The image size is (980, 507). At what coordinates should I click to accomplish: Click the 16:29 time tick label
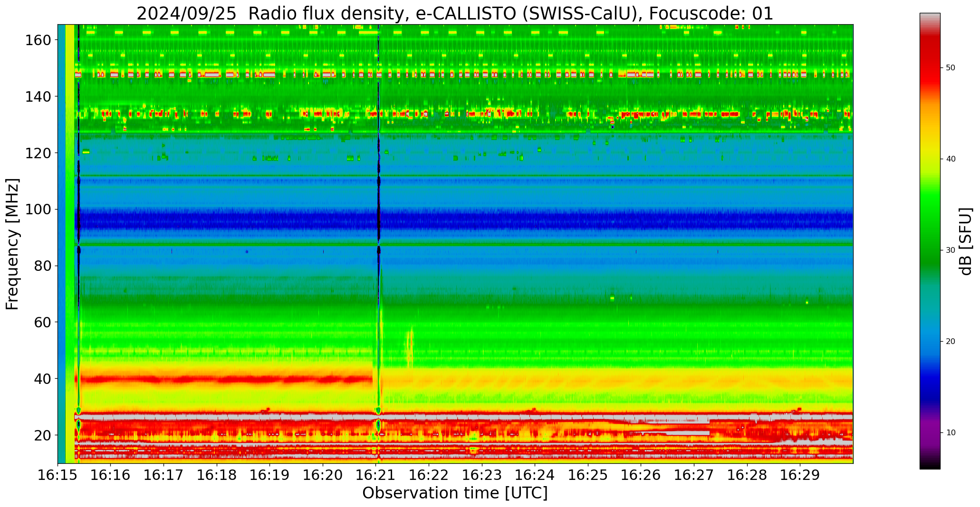(x=800, y=475)
